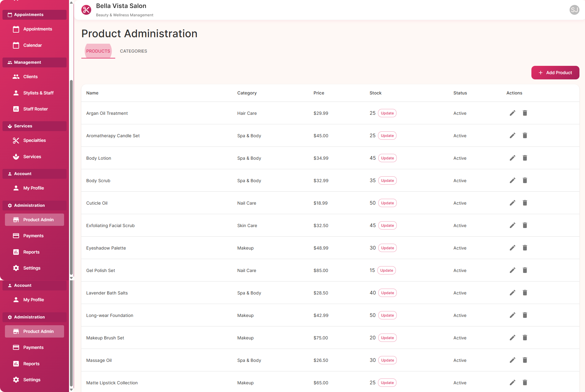This screenshot has width=585, height=392.
Task: Click the Add Product button
Action: click(555, 73)
